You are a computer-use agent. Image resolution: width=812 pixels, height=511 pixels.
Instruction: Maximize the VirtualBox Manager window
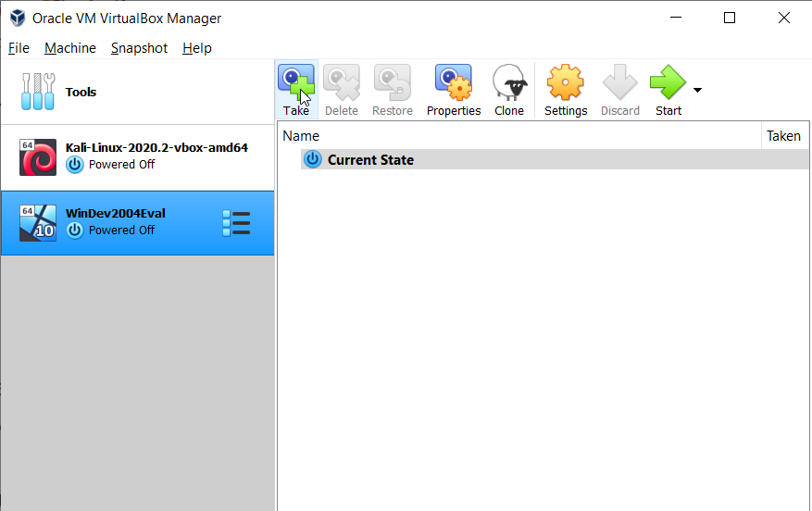pyautogui.click(x=730, y=18)
